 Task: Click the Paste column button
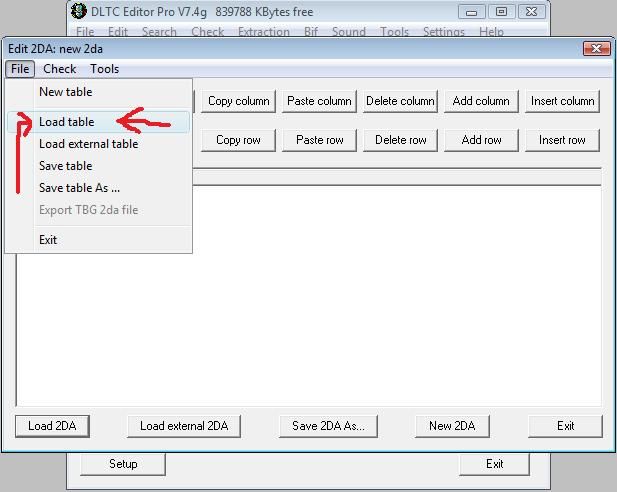click(x=319, y=101)
